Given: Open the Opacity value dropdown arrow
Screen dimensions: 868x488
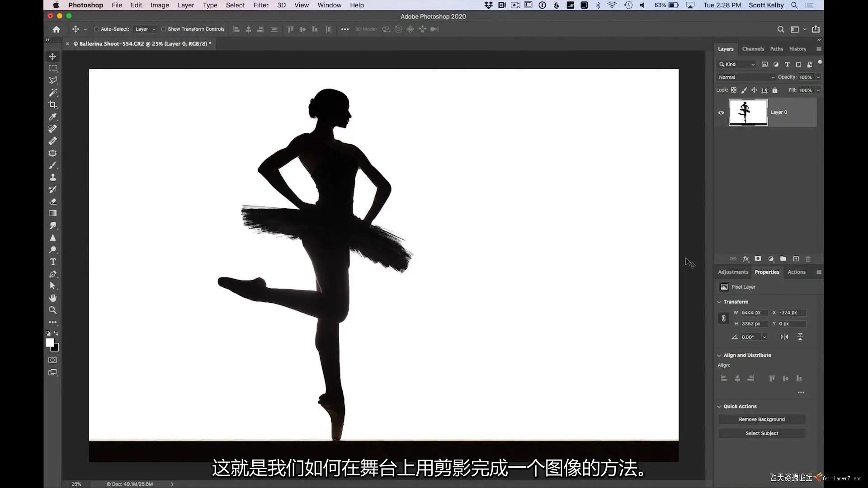Looking at the screenshot, I should pos(818,77).
